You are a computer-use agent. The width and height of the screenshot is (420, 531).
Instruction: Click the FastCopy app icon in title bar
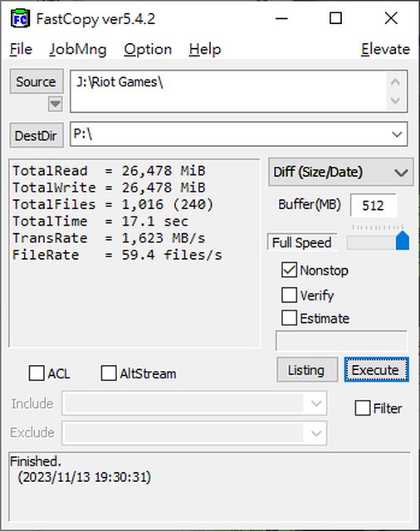click(x=20, y=19)
